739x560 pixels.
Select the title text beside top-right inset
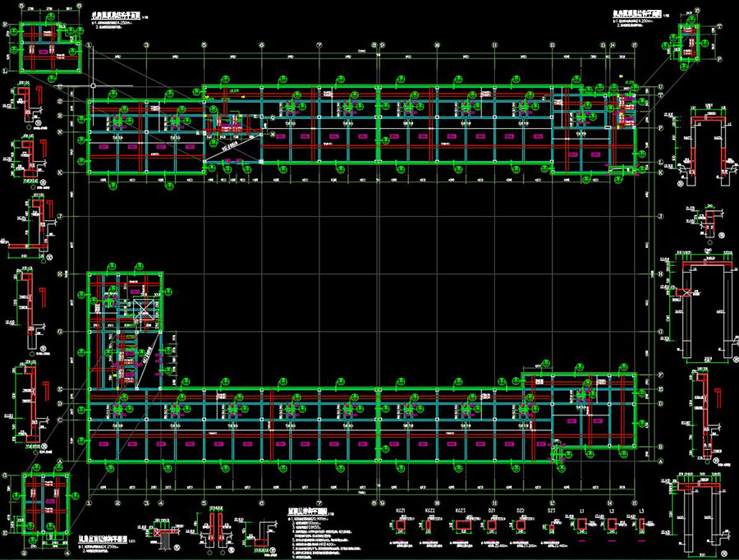click(x=639, y=13)
